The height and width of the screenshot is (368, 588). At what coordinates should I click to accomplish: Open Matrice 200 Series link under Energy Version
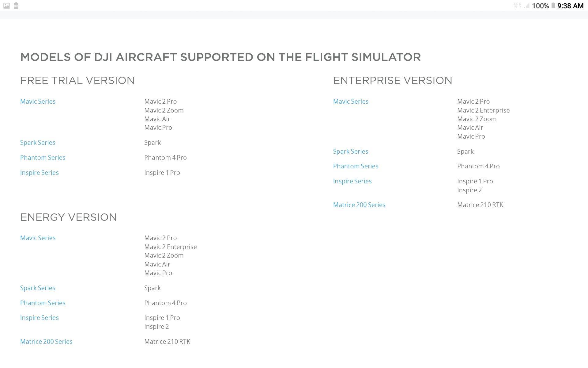click(x=46, y=342)
